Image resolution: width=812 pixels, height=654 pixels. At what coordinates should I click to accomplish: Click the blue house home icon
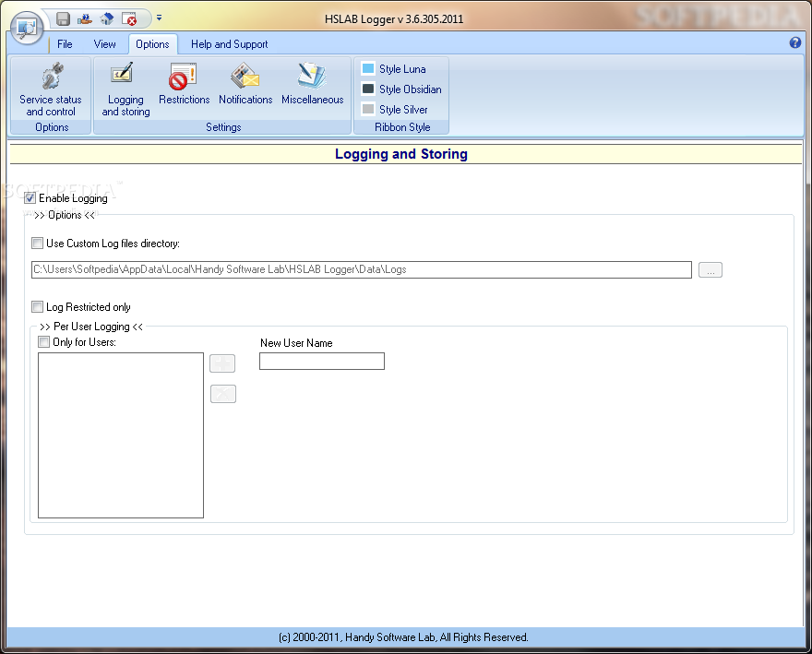pos(107,19)
